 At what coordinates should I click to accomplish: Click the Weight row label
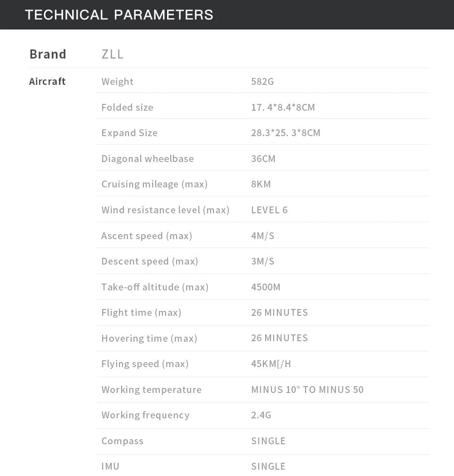(117, 82)
